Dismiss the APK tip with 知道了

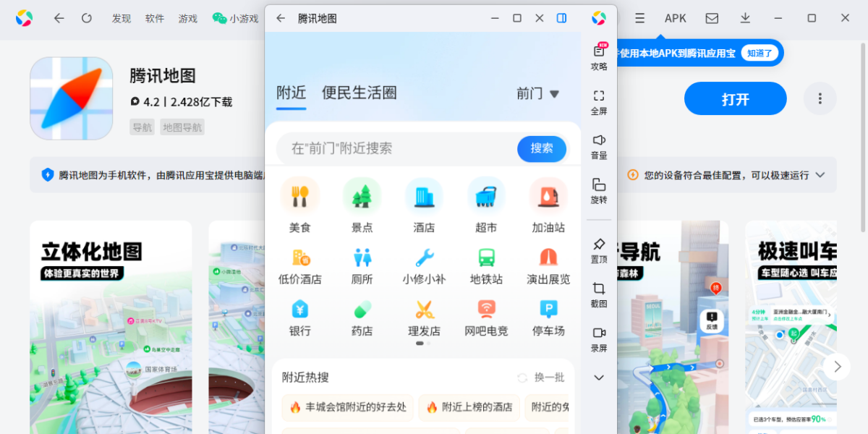[x=760, y=53]
